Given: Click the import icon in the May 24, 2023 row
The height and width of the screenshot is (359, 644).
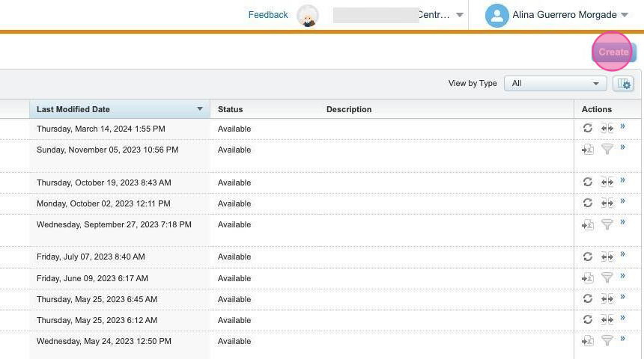Looking at the screenshot, I should click(588, 341).
